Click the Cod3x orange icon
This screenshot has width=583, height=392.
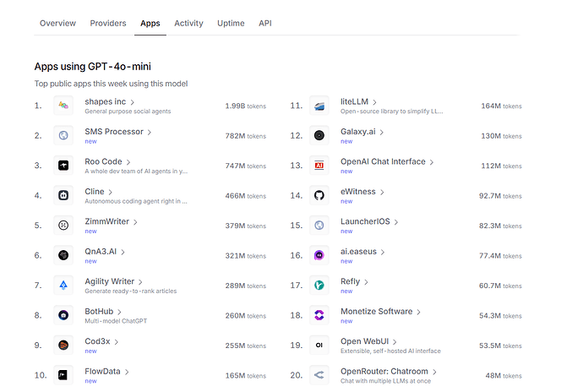point(63,346)
